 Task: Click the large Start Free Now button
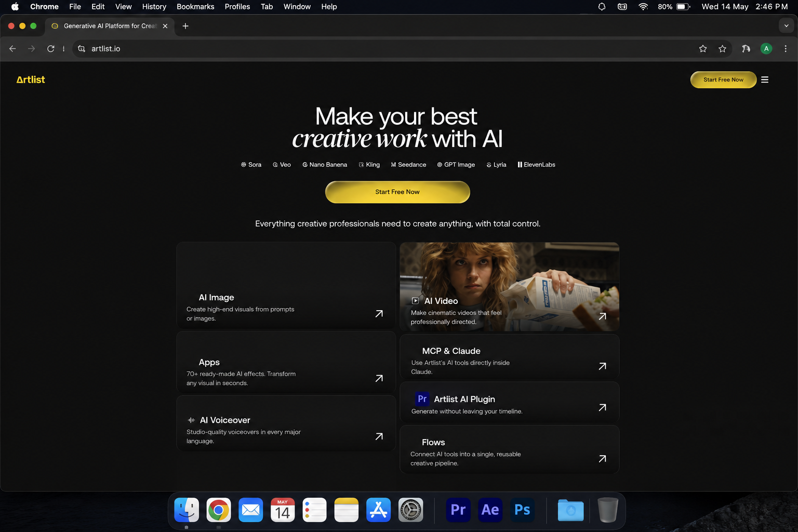point(397,192)
